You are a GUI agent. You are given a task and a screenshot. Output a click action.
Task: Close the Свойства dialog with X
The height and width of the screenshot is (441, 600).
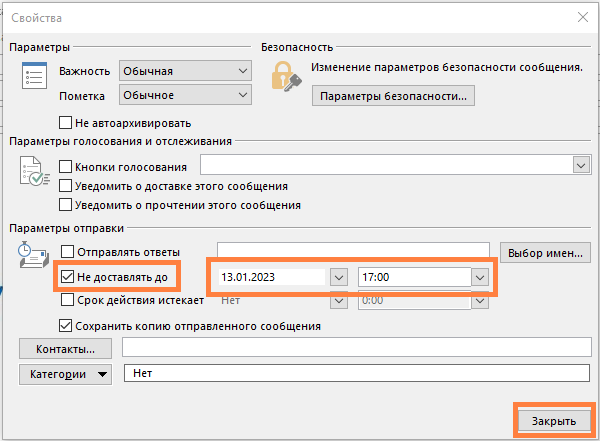(x=581, y=17)
